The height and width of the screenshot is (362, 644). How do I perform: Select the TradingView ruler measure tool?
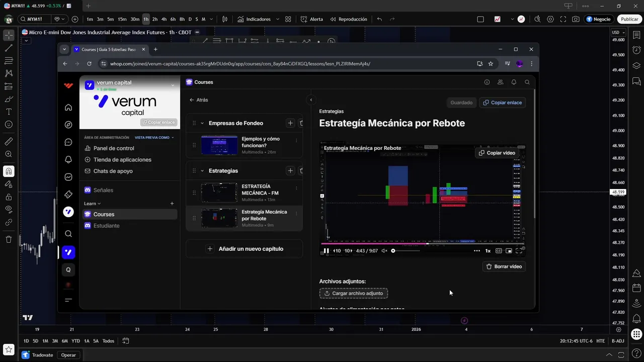click(x=9, y=142)
